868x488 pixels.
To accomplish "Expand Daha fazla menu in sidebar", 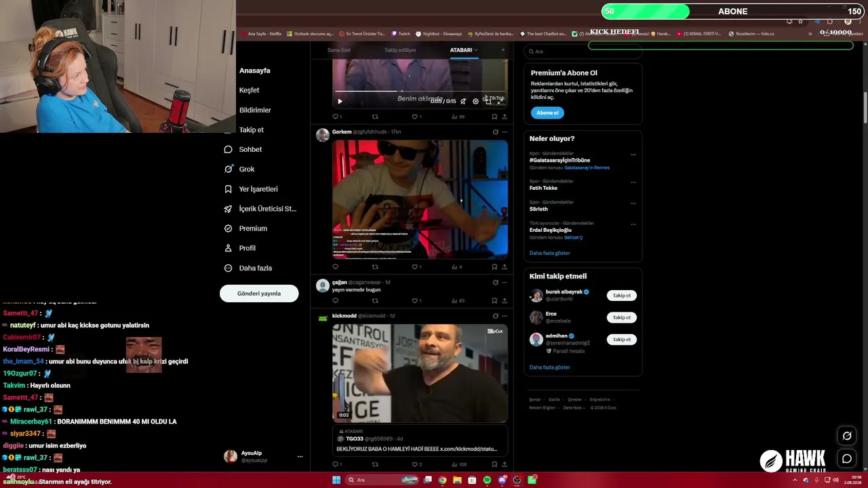I will (248, 268).
